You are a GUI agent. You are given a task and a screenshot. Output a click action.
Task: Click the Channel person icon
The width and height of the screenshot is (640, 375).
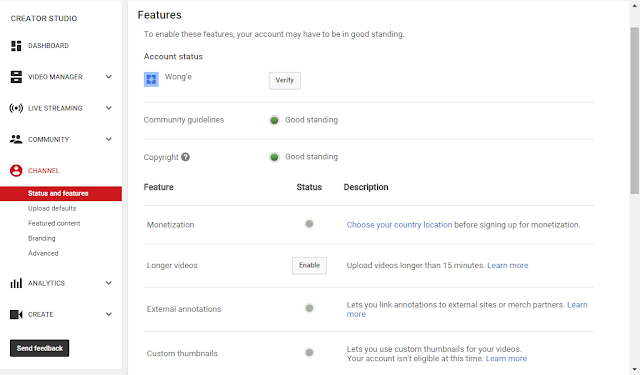tap(16, 171)
